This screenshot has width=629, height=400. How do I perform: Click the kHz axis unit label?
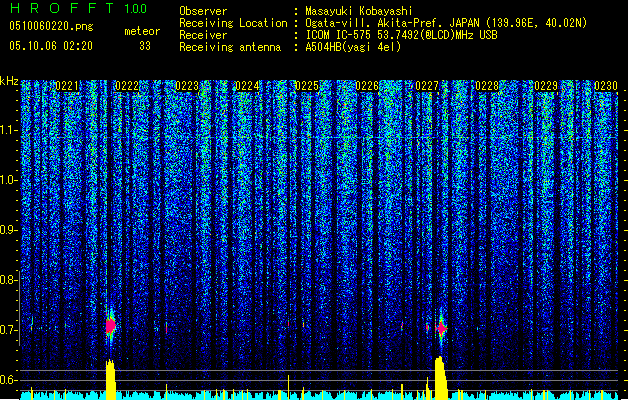(x=9, y=81)
